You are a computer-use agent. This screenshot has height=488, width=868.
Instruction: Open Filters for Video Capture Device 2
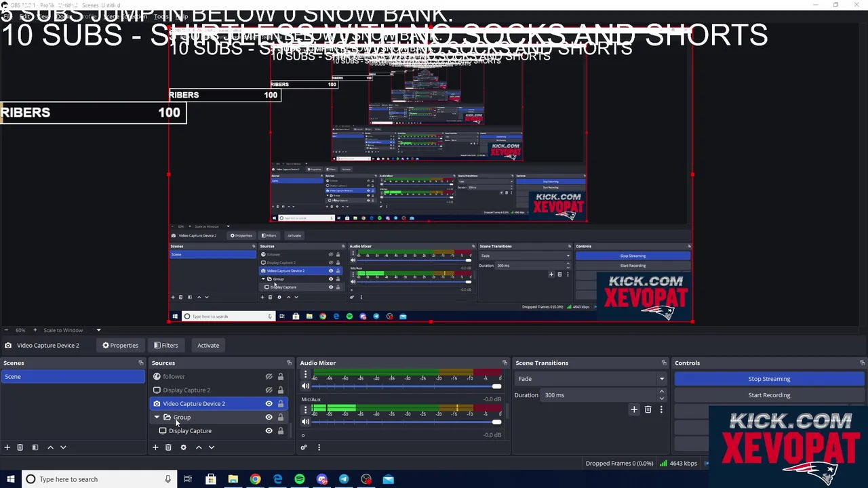166,346
